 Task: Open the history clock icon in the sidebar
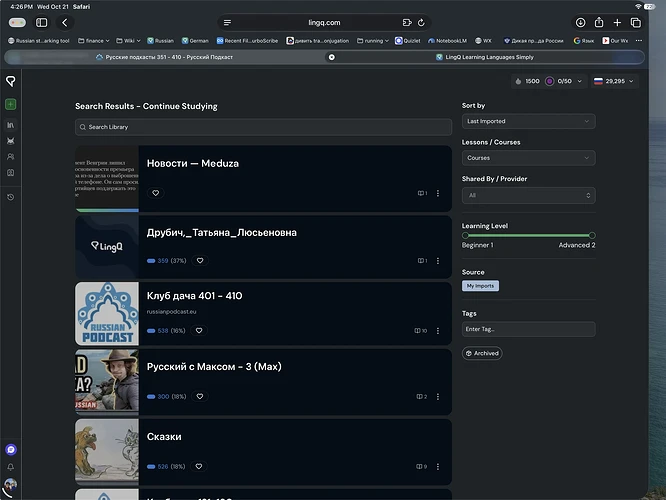click(x=11, y=197)
